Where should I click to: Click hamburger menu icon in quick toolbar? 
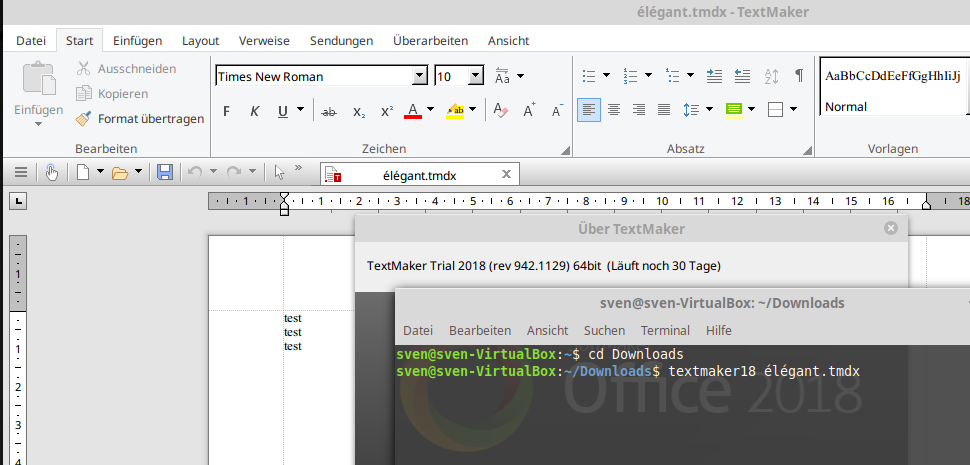(x=21, y=173)
